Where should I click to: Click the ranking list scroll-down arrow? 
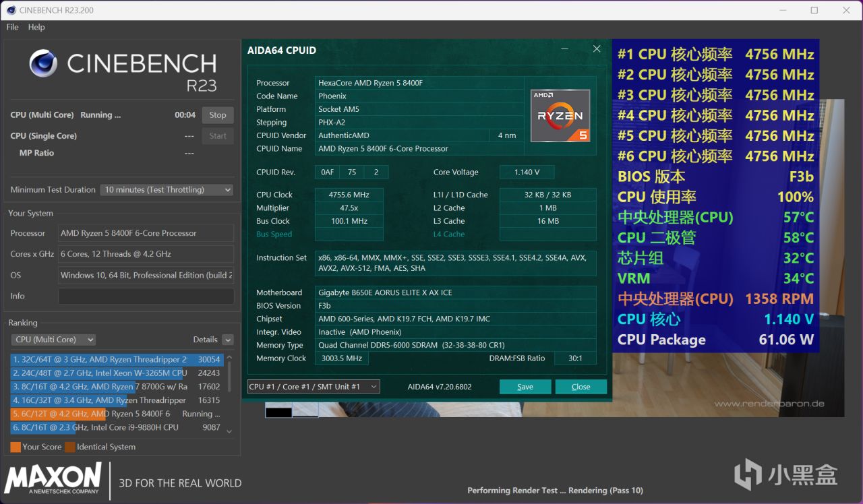(229, 431)
